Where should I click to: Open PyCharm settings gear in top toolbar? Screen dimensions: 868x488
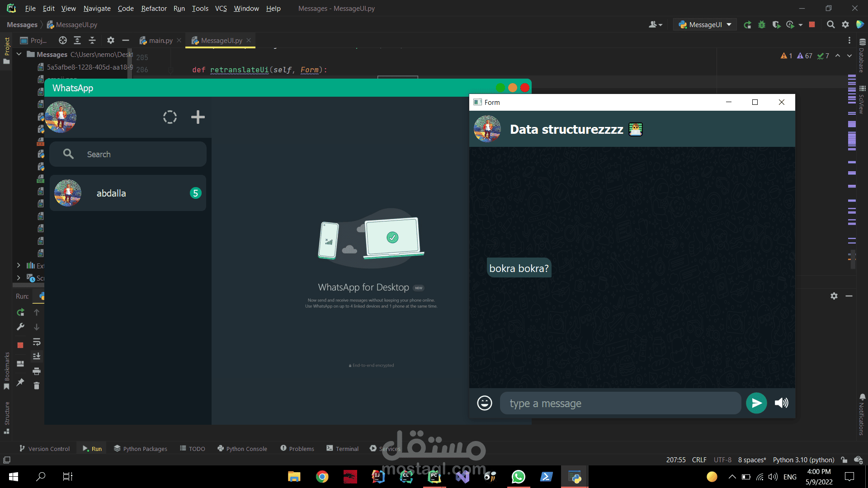[x=845, y=24]
